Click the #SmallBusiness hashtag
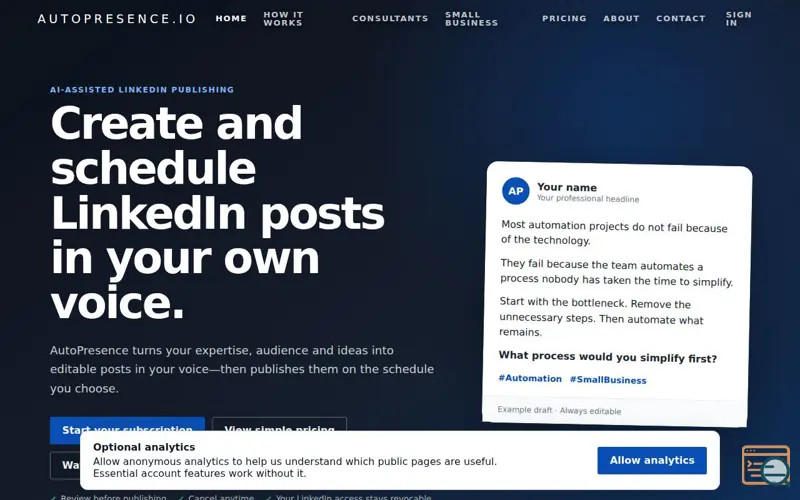This screenshot has height=500, width=800. (x=608, y=380)
